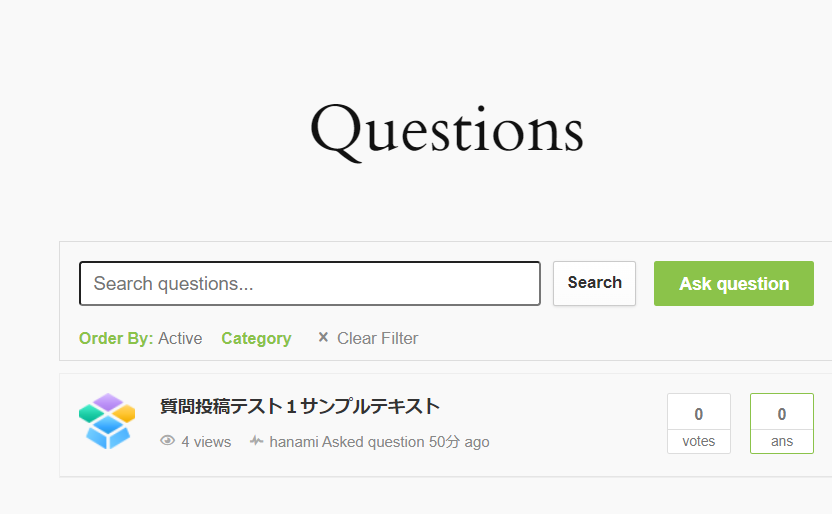Screen dimensions: 832x514
Task: Open the question 質問投稿テスト１サンプルテキスト
Action: (x=300, y=406)
